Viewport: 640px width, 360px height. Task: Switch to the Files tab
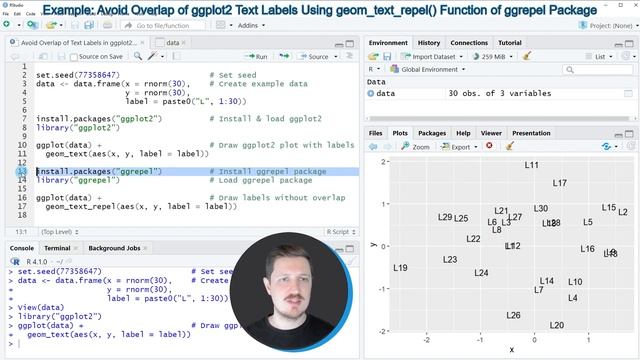375,133
